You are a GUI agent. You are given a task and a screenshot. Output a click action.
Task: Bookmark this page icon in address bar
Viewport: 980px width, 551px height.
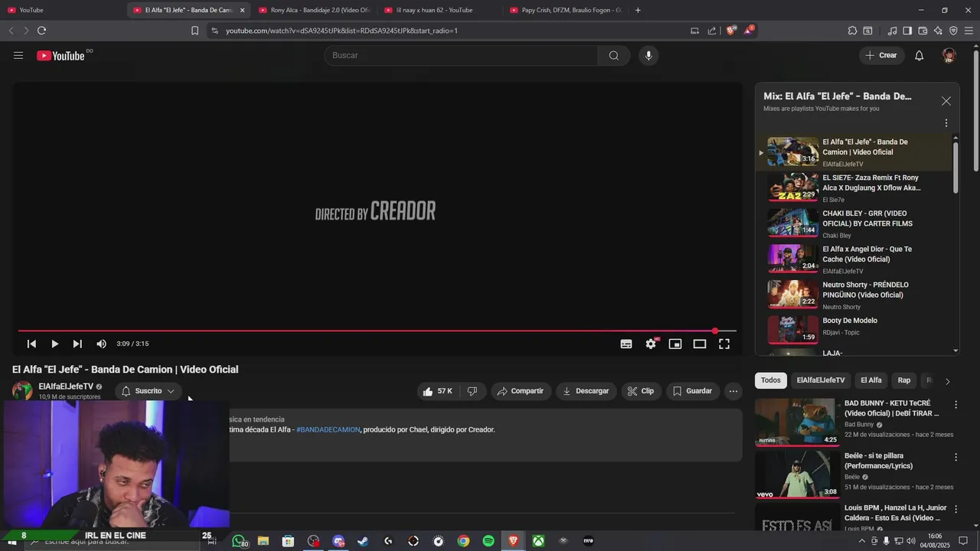click(x=194, y=31)
